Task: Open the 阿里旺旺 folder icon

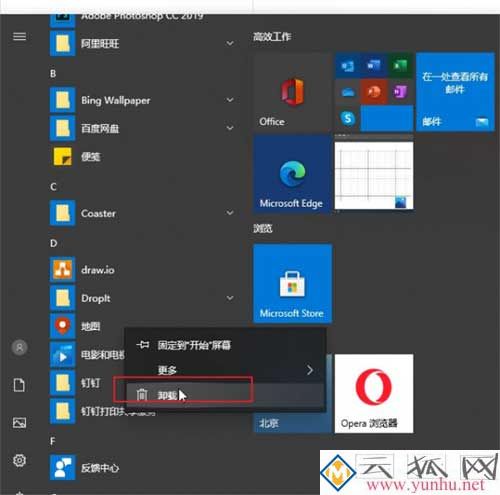Action: pos(62,43)
